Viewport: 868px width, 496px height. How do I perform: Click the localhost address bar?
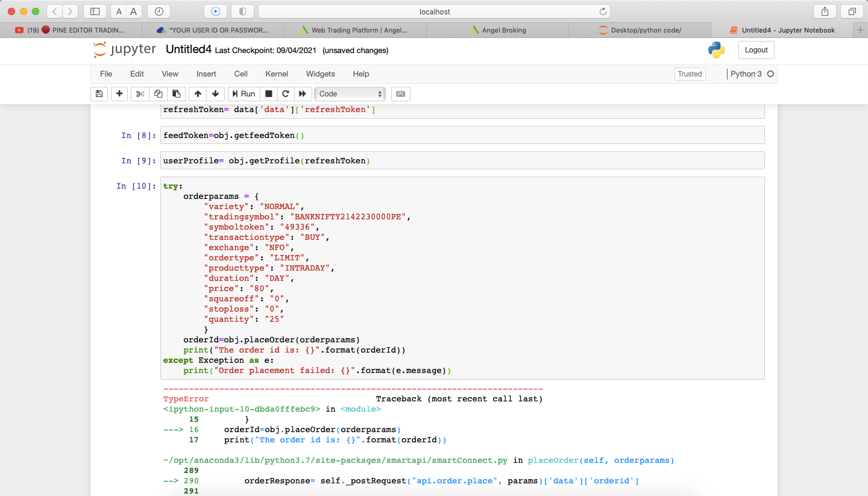[434, 11]
